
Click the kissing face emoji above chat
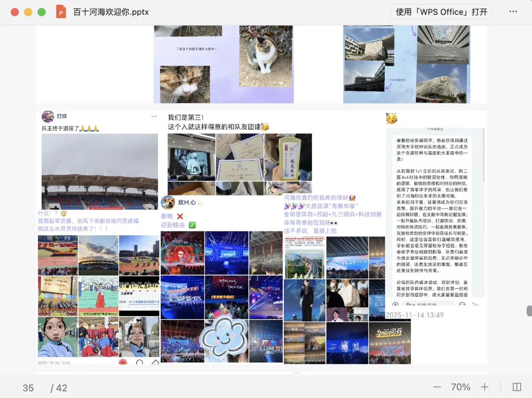point(392,118)
